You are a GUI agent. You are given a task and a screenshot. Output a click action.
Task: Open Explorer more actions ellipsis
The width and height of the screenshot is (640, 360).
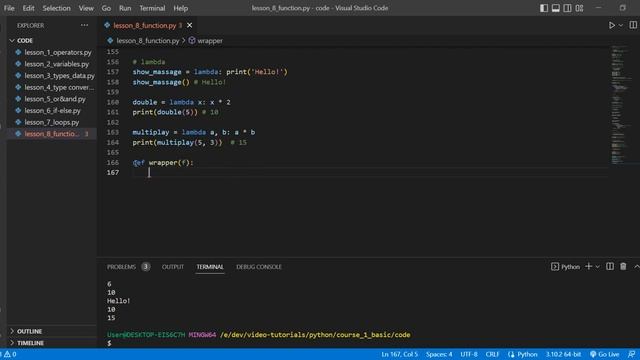point(84,25)
